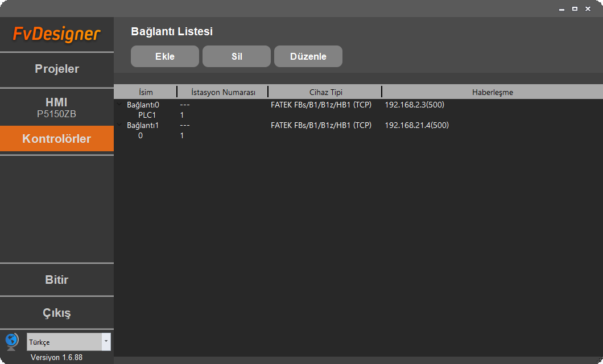
Task: Click the FvDesigner logo
Action: coord(57,34)
